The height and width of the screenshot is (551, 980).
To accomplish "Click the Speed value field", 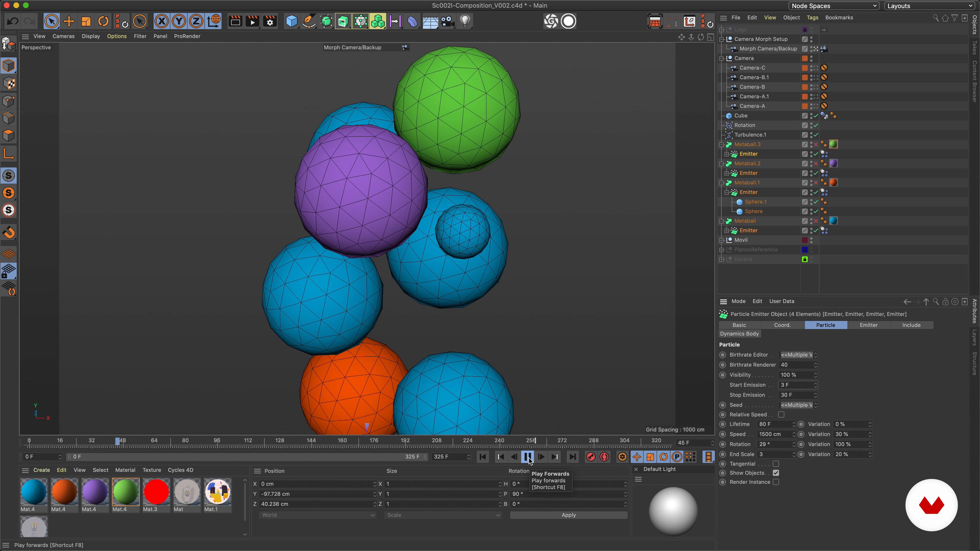I will (776, 434).
